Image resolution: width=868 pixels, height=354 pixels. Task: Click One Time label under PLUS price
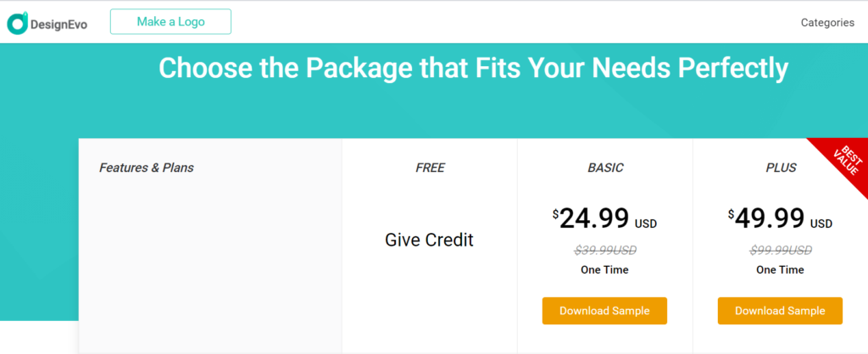click(x=780, y=270)
